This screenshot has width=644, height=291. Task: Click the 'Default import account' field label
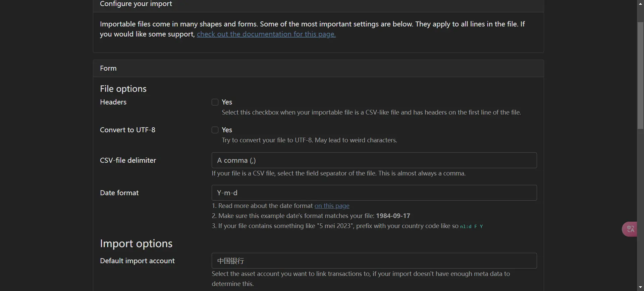[137, 261]
